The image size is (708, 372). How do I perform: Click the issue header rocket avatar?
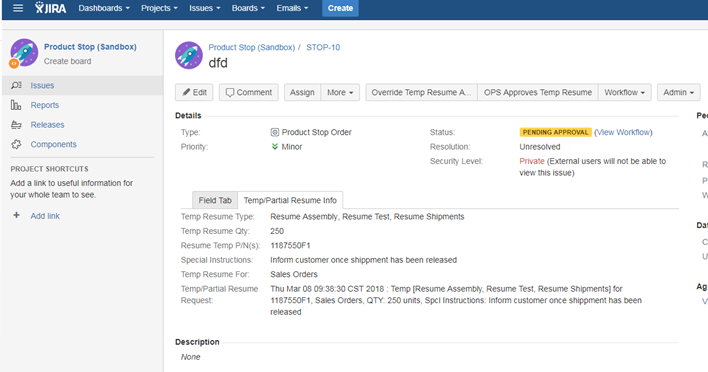pos(189,55)
